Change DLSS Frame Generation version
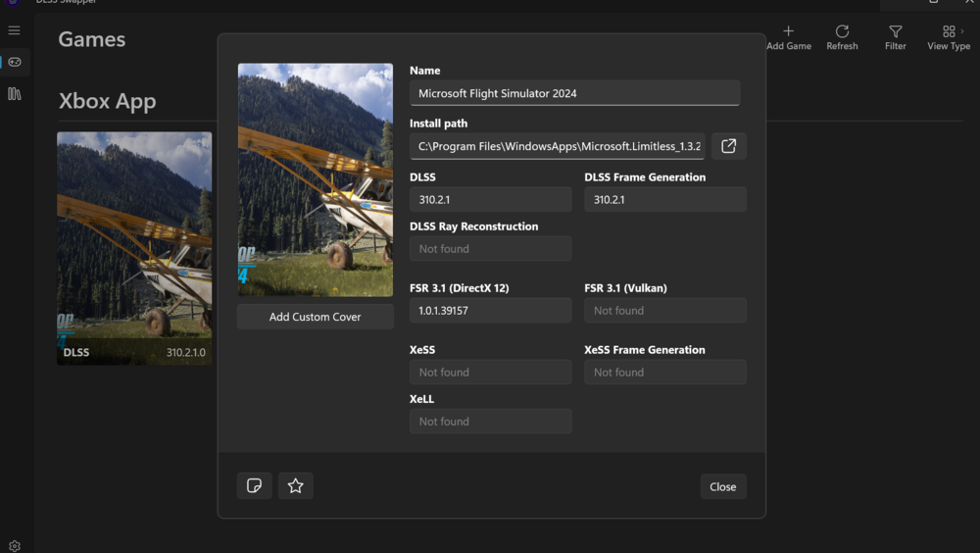 coord(664,200)
